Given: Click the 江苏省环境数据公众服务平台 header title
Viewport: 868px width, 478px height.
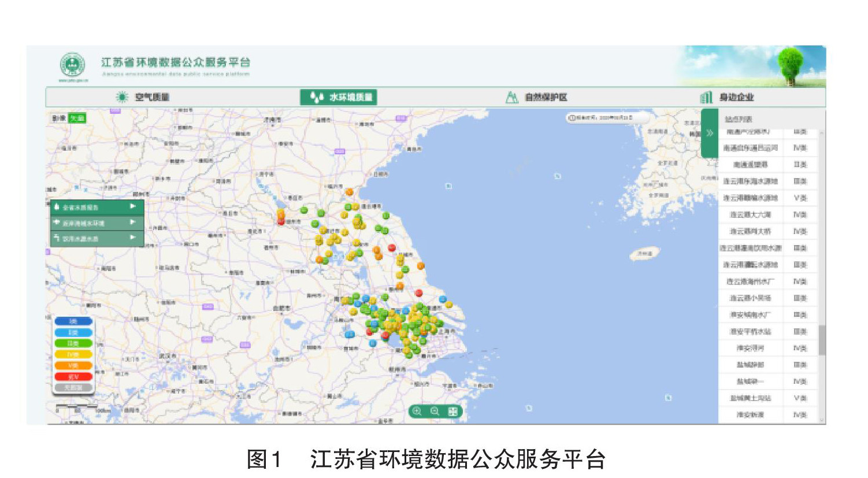Looking at the screenshot, I should pos(176,62).
